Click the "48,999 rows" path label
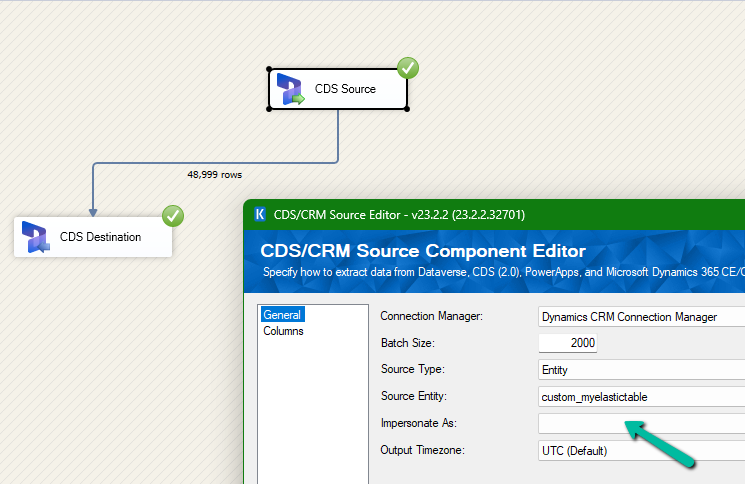This screenshot has width=745, height=484. (214, 174)
